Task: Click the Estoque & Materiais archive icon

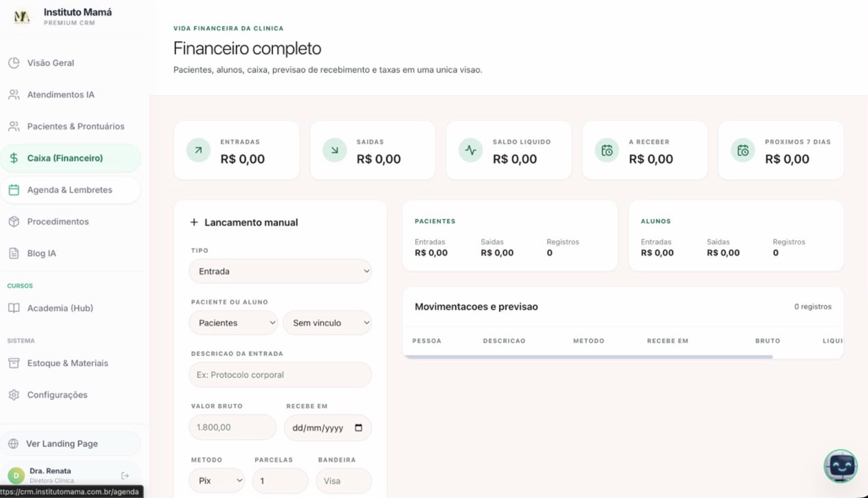Action: pos(14,363)
